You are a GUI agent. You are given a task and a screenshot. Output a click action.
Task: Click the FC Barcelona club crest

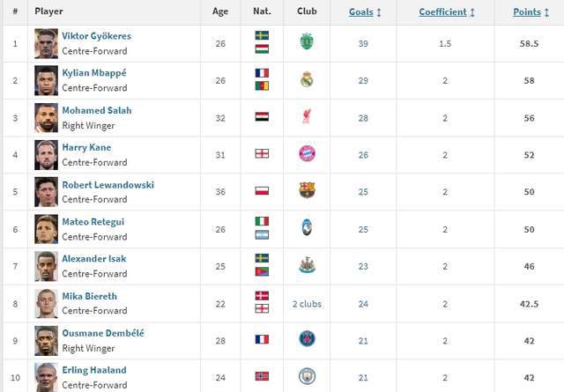(307, 190)
